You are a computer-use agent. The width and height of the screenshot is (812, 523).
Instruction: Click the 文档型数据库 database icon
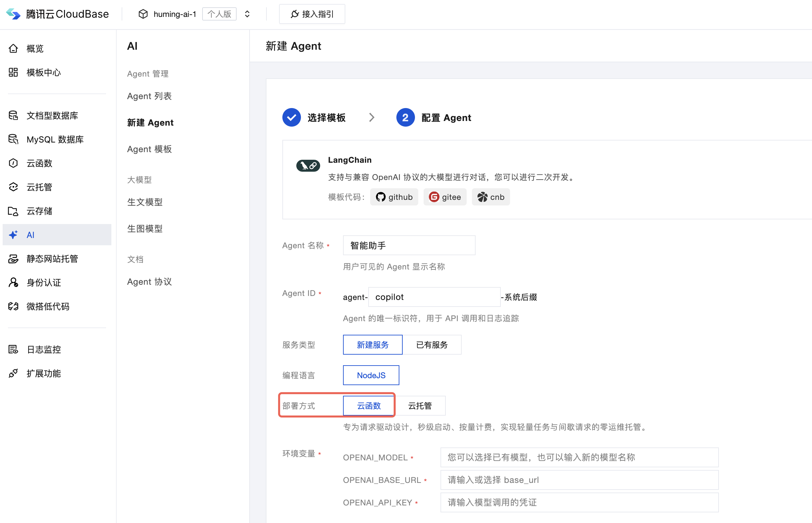click(x=13, y=115)
